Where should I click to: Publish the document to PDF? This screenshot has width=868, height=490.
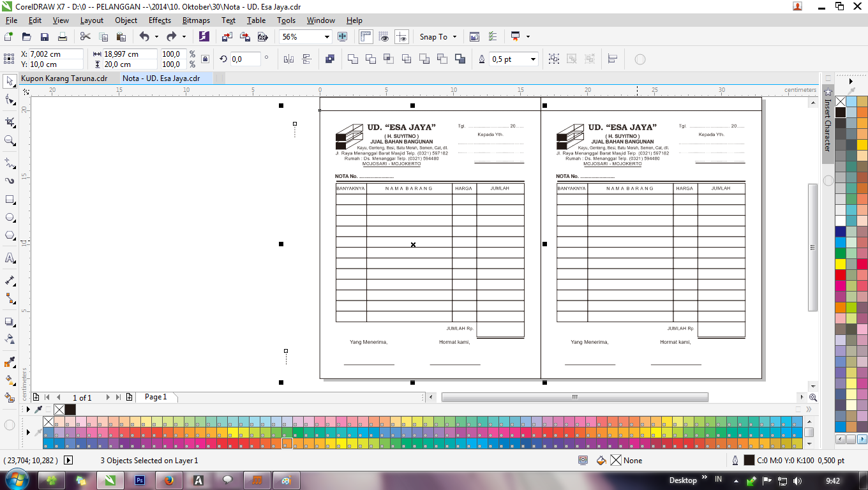click(262, 36)
